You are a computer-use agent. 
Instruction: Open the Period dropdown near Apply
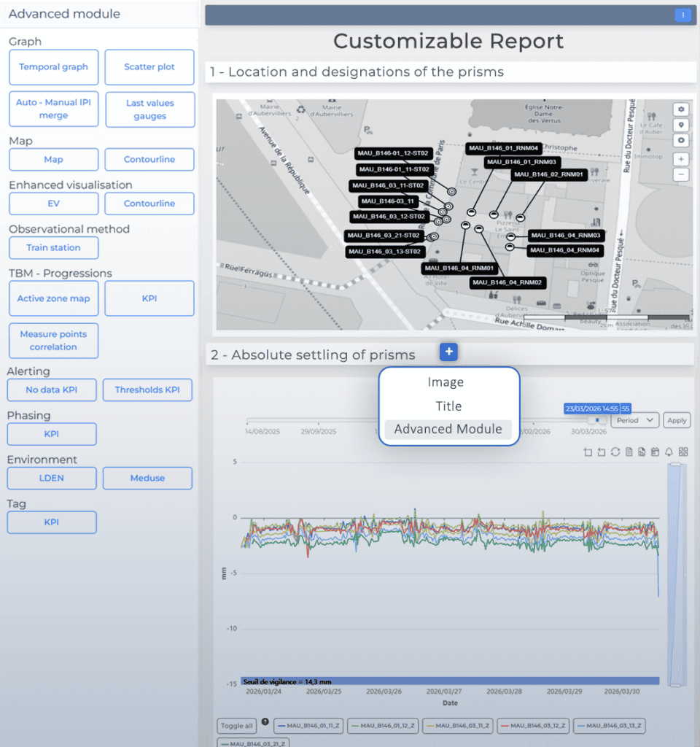[635, 420]
